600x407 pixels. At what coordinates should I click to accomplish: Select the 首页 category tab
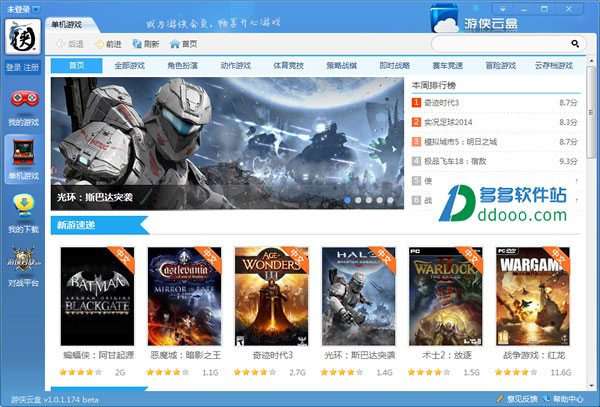coord(77,65)
